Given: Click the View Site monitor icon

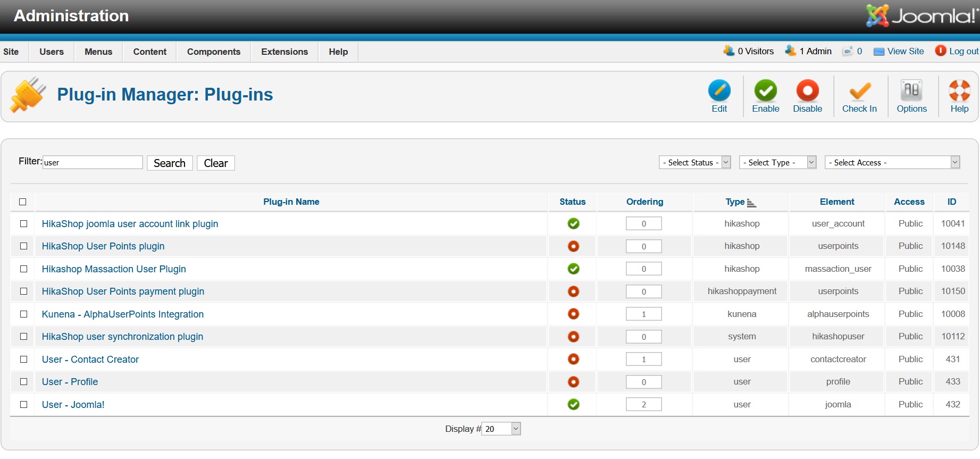Looking at the screenshot, I should click(879, 52).
